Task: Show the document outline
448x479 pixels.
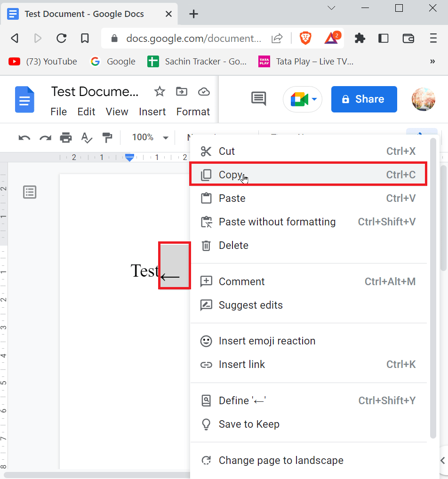Action: click(x=30, y=192)
